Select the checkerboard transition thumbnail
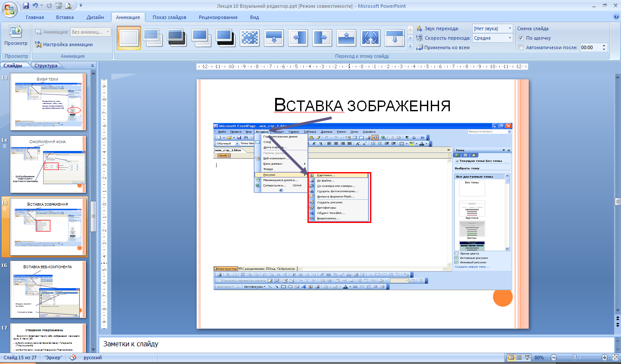This screenshot has height=364, width=621. coord(250,38)
